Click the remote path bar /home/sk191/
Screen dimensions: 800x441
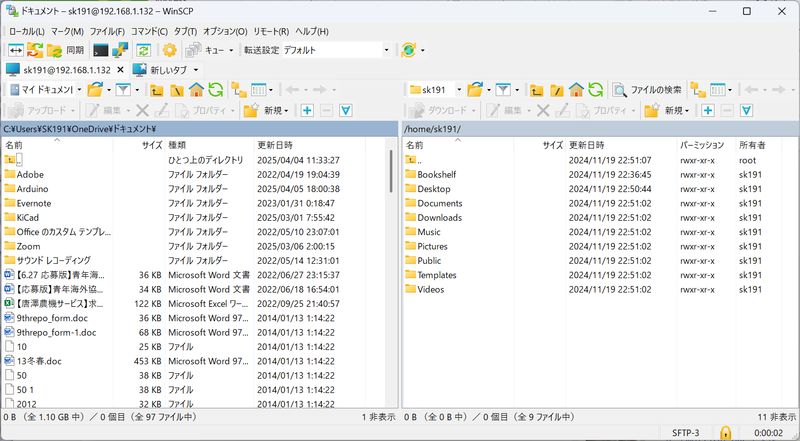(601, 129)
